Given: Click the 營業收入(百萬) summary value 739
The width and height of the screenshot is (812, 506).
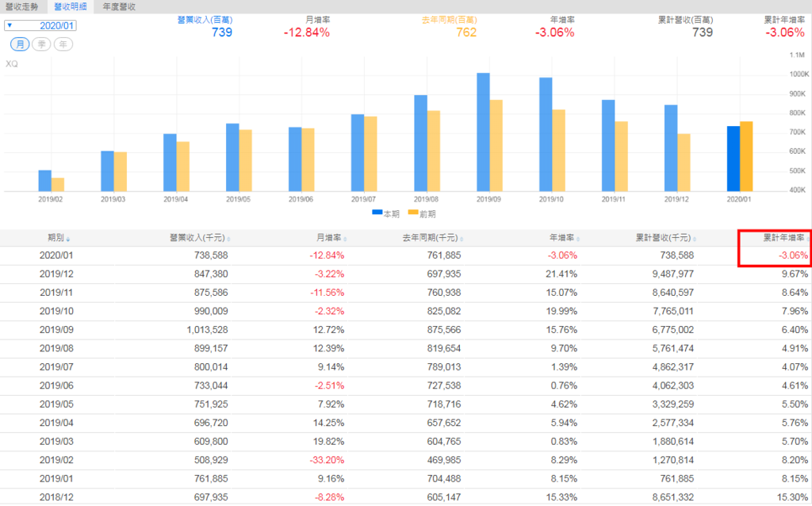Looking at the screenshot, I should [x=222, y=33].
